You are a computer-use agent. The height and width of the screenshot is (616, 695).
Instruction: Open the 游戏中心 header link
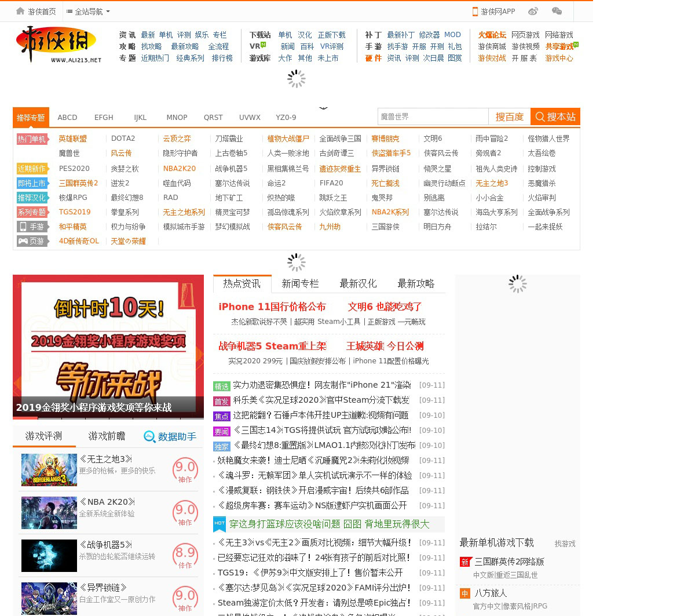point(559,58)
